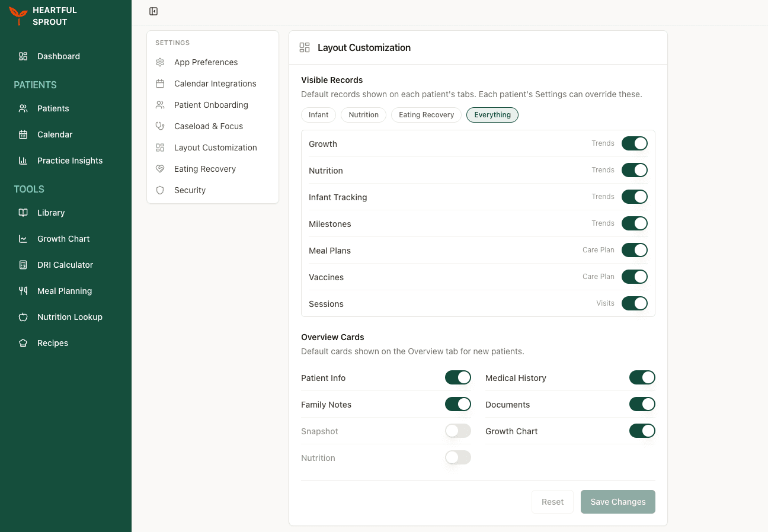
Task: Click the Meal Planning utensils icon
Action: (x=23, y=291)
